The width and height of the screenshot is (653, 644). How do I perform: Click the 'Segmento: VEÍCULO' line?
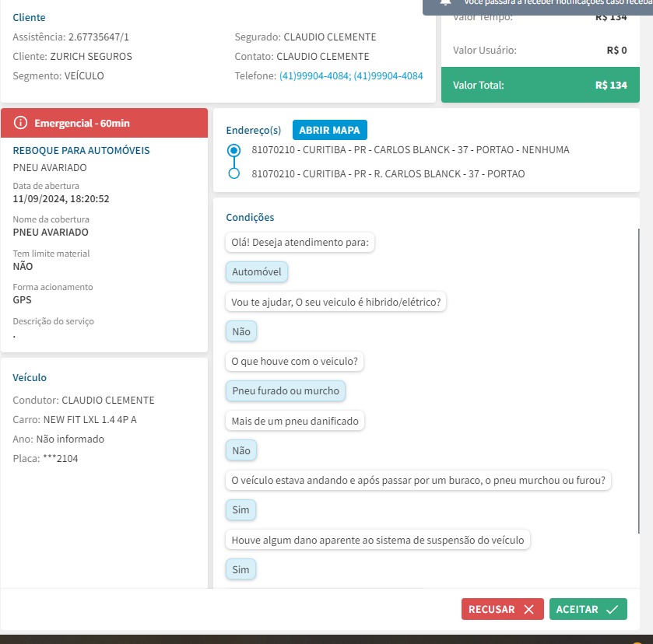58,75
